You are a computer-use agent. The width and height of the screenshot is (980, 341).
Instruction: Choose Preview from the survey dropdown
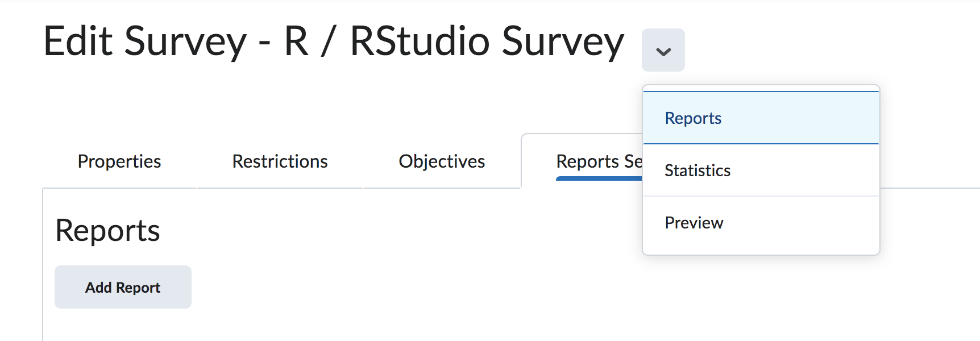[x=694, y=223]
